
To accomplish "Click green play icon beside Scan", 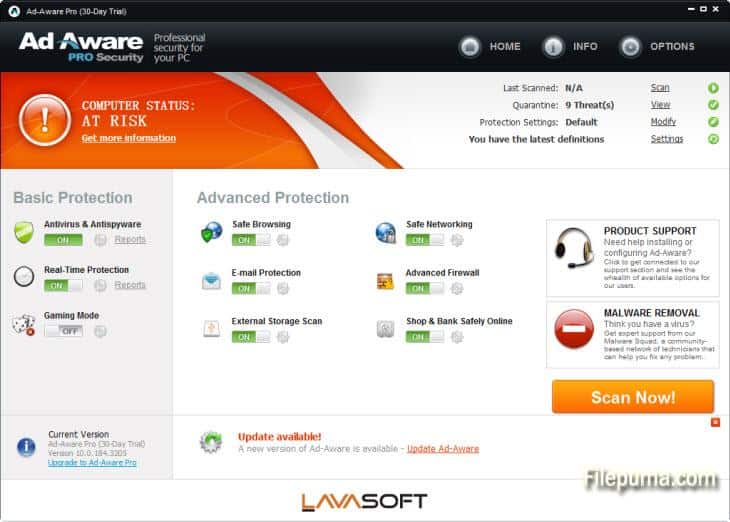I will point(713,88).
